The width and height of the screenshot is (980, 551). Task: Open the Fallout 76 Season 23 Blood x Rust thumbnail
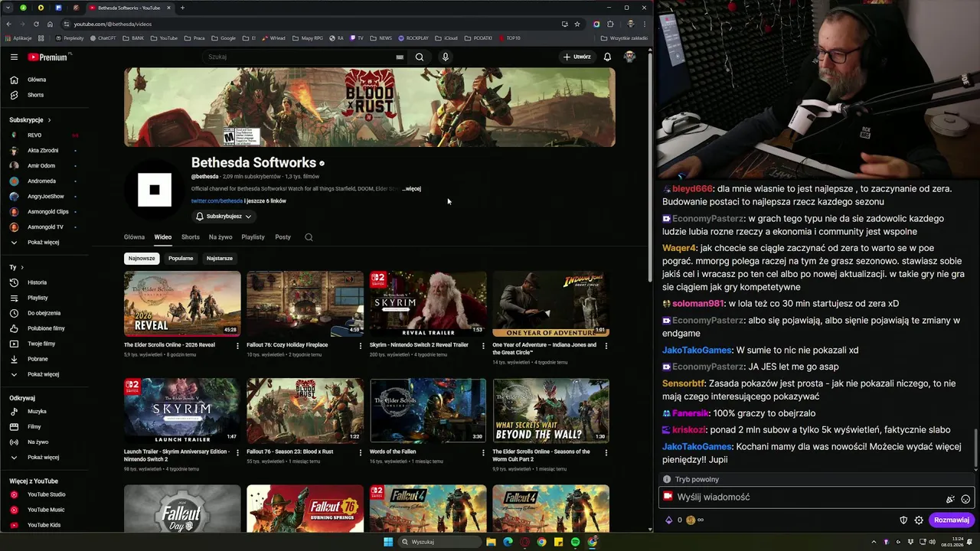point(305,411)
